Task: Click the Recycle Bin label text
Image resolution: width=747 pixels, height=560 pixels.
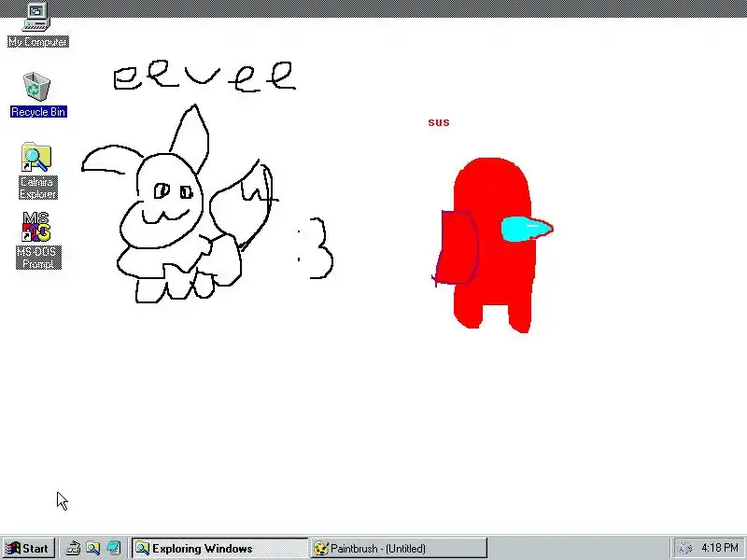Action: [38, 112]
